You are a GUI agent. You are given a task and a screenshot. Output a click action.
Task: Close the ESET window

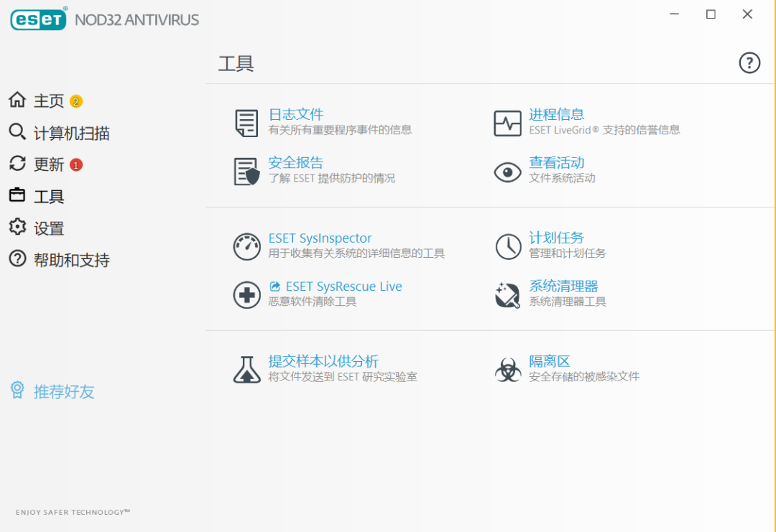point(747,14)
